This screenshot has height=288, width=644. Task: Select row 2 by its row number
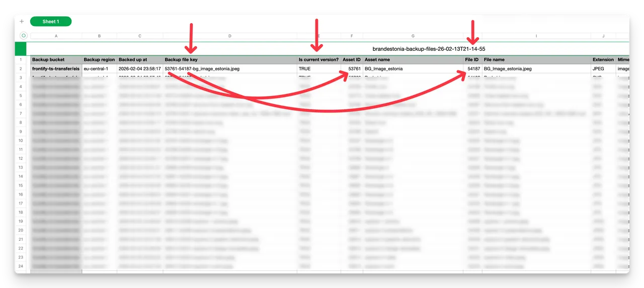coord(21,69)
